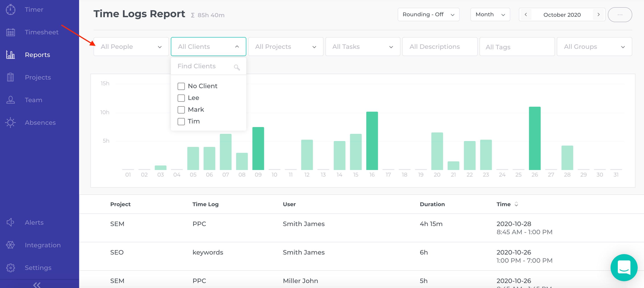This screenshot has height=288, width=644.
Task: Open Alerts megaphone icon
Action: click(x=10, y=222)
